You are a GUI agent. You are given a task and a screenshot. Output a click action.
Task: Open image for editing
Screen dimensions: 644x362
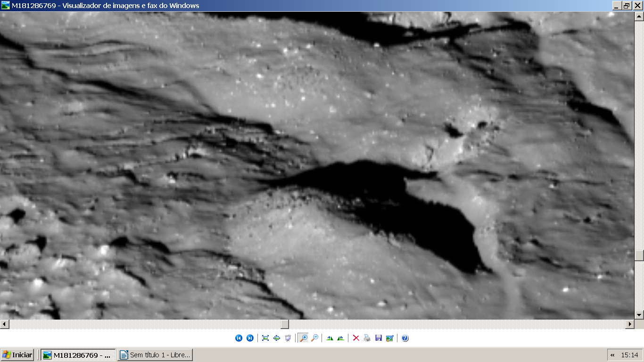390,338
